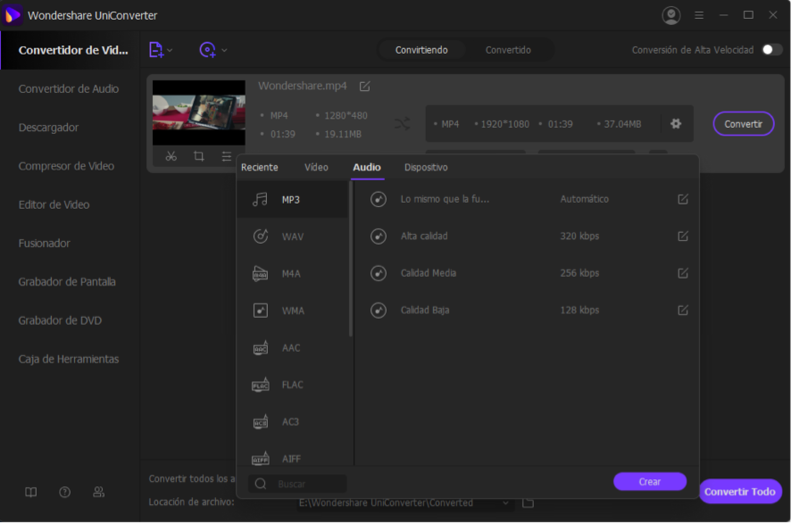Toggle Conversión de Alta Velocidad switch
791x523 pixels.
pyautogui.click(x=772, y=49)
